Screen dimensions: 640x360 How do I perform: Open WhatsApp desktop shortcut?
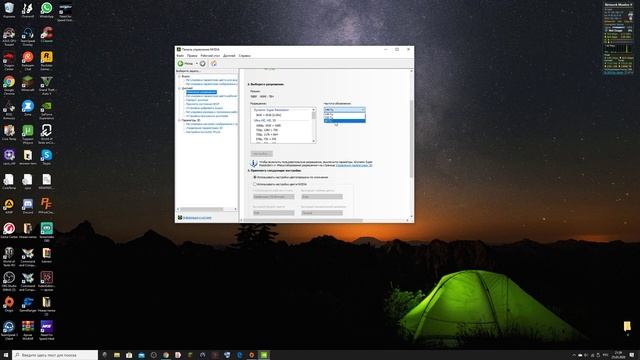point(47,10)
